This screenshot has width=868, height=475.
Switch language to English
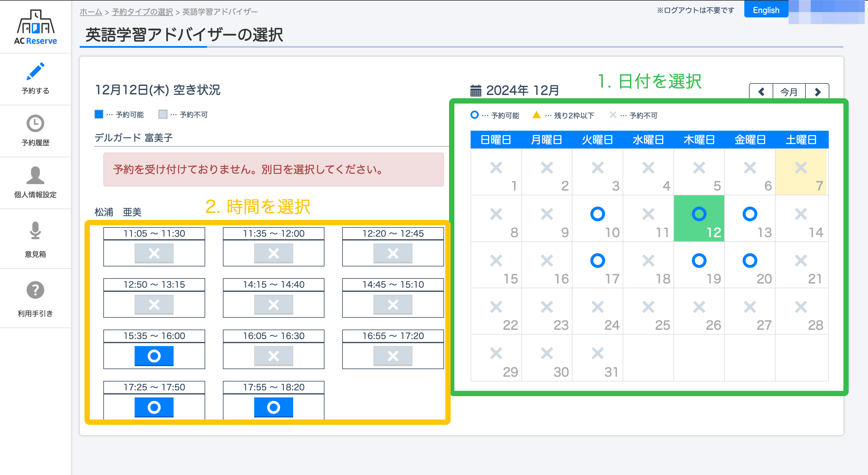[x=766, y=10]
